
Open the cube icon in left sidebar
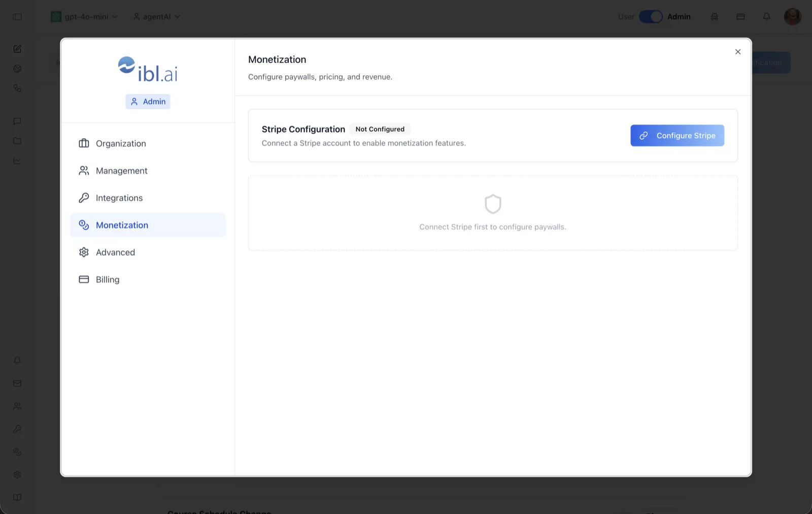[x=17, y=69]
